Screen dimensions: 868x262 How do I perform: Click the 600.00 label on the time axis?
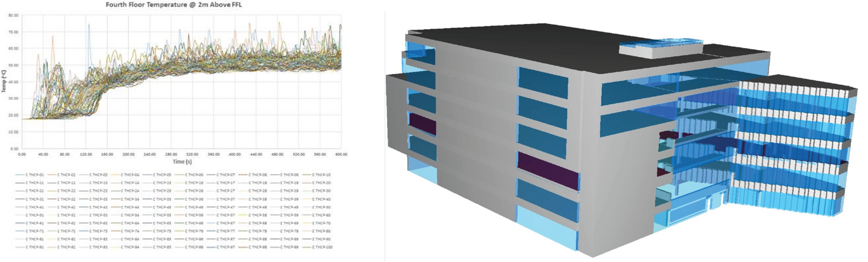(341, 154)
